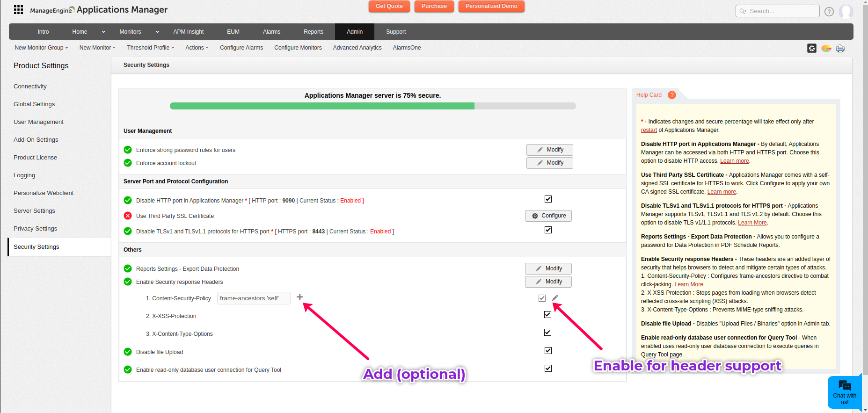Click Modify for Reports Settings Export Data Protection
Screen dimensions: 868x413
point(548,268)
